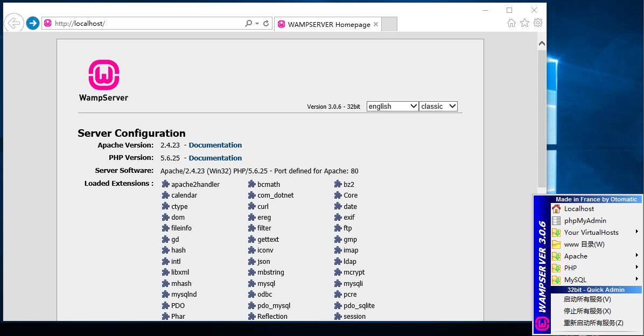Open Apache Version Documentation link
This screenshot has height=336, width=644.
[x=215, y=145]
